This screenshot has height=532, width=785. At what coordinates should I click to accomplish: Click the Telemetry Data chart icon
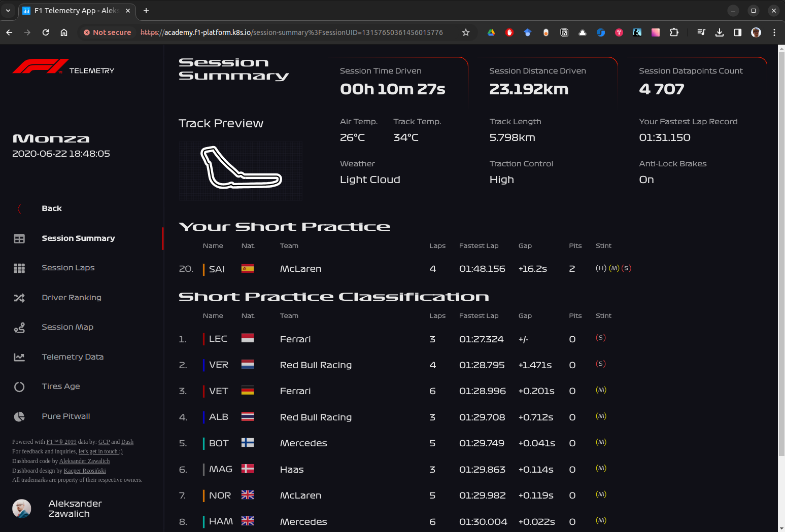(19, 357)
